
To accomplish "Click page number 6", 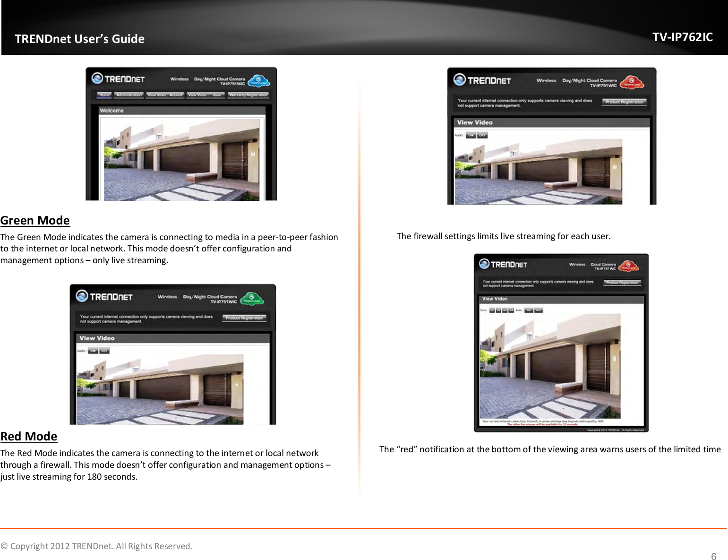I will [714, 556].
